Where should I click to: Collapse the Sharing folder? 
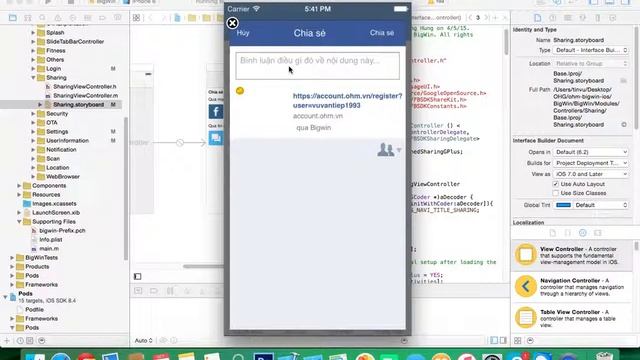(x=33, y=78)
